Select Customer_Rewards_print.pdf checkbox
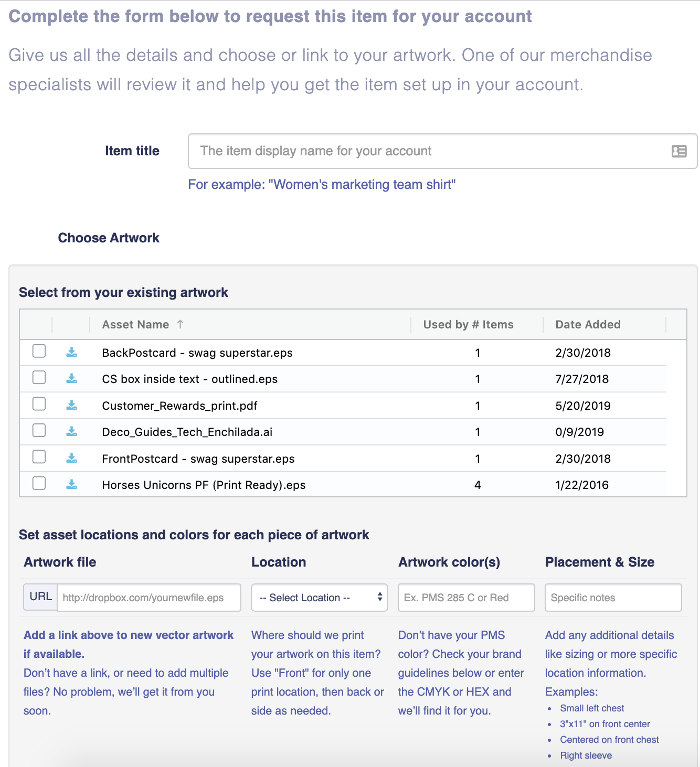The image size is (700, 767). click(39, 404)
